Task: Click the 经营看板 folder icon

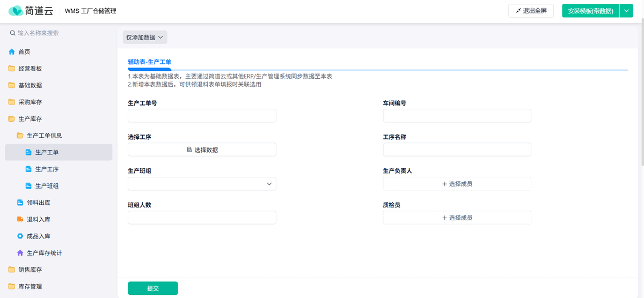Action: (x=12, y=69)
